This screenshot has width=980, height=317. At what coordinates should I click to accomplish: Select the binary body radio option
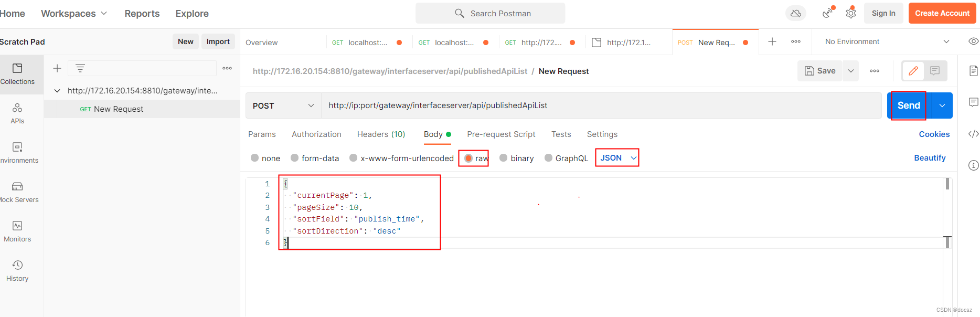coord(517,158)
